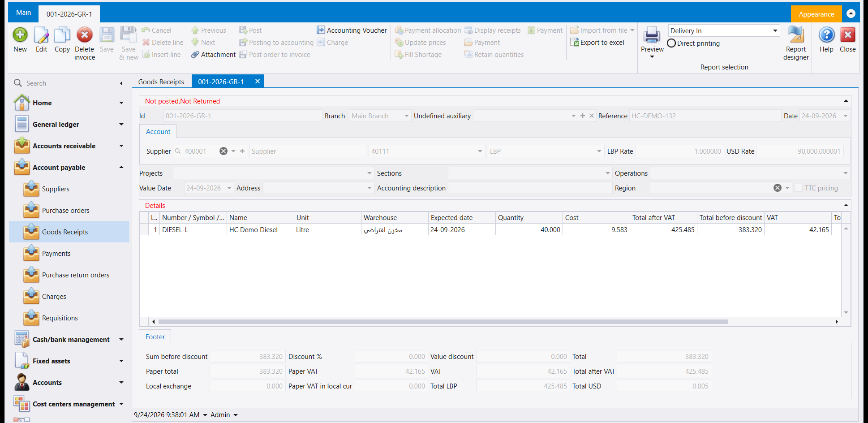Click the details grid horizontal scrollbar
868x423 pixels.
coord(443,322)
